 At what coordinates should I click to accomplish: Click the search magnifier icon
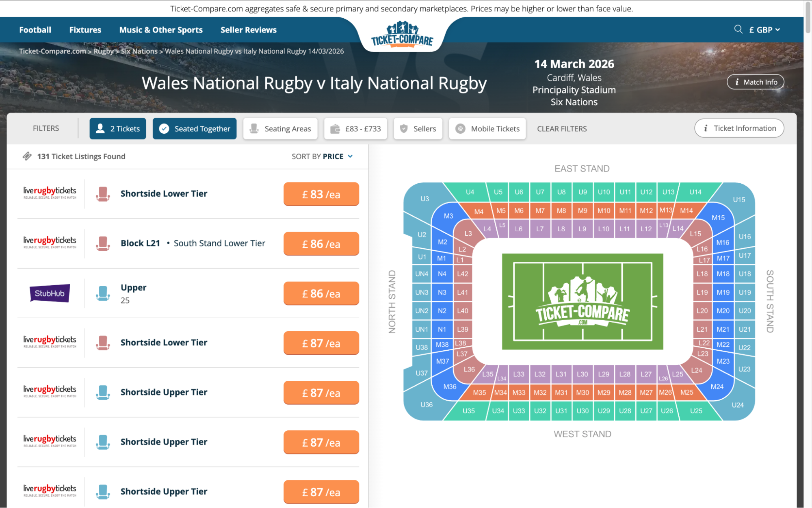pos(737,29)
